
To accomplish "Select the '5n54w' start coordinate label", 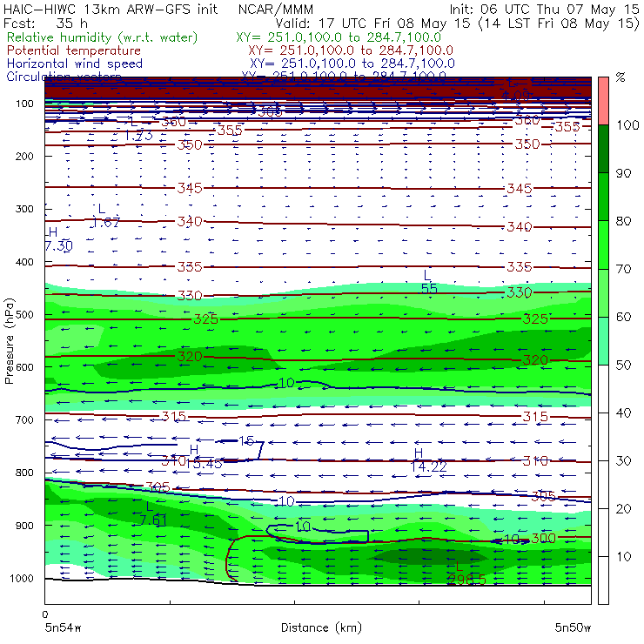I will [64, 628].
